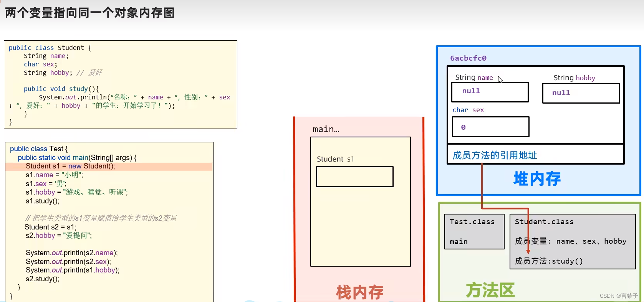Screen dimensions: 644x302
Task: Click the String name null value box
Action: pyautogui.click(x=490, y=92)
